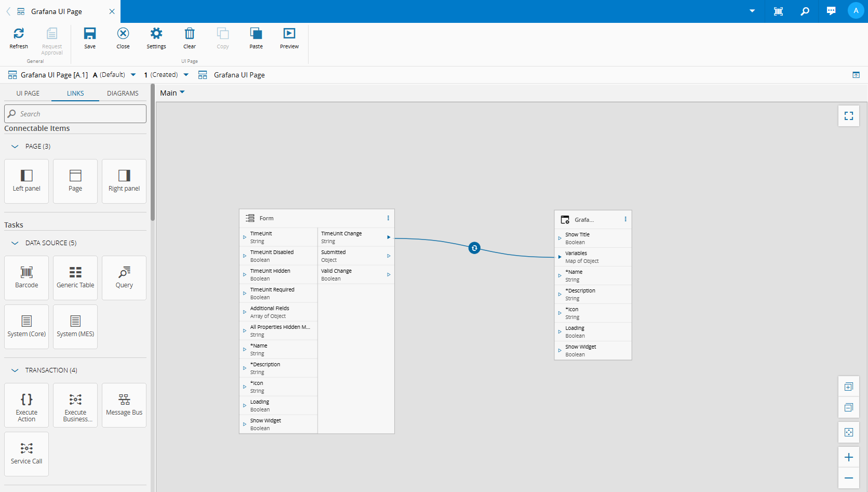The image size is (868, 492).
Task: Click the Valid Change output port
Action: point(389,275)
